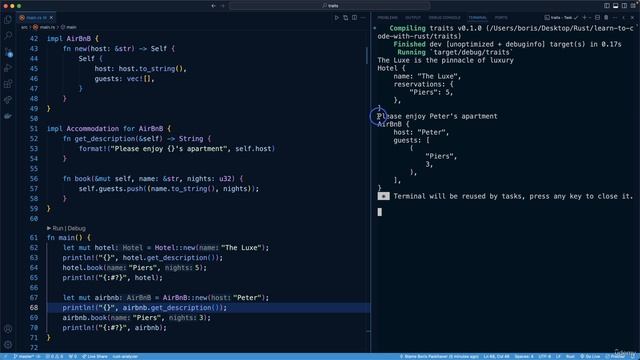Viewport: 640px width, 360px height.
Task: Open the Explorer view in activity bar
Action: coord(8,20)
